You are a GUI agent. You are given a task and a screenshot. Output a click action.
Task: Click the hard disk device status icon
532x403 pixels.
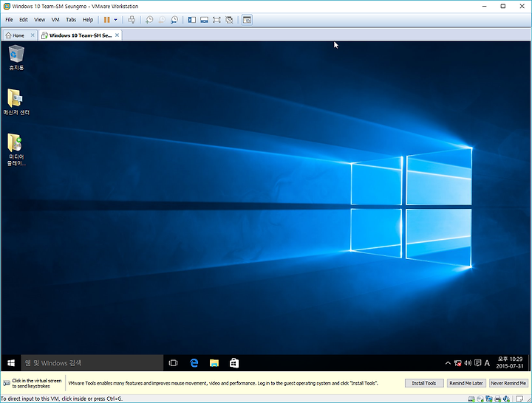pyautogui.click(x=471, y=399)
